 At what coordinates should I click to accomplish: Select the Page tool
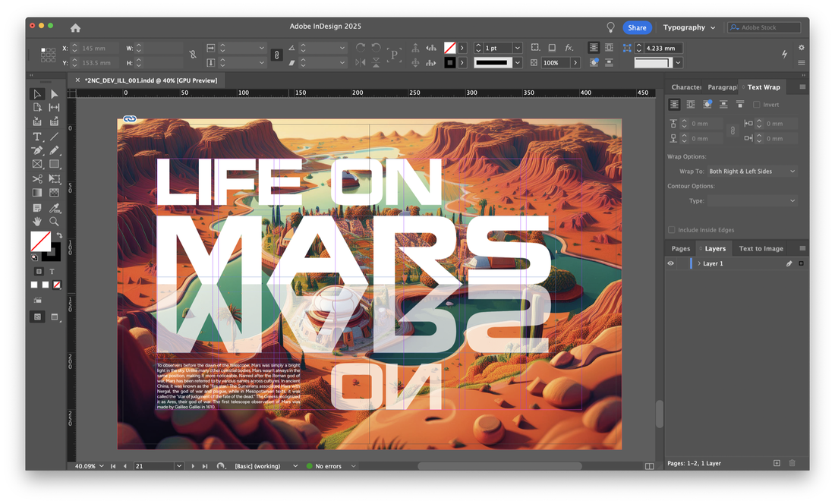click(x=37, y=108)
